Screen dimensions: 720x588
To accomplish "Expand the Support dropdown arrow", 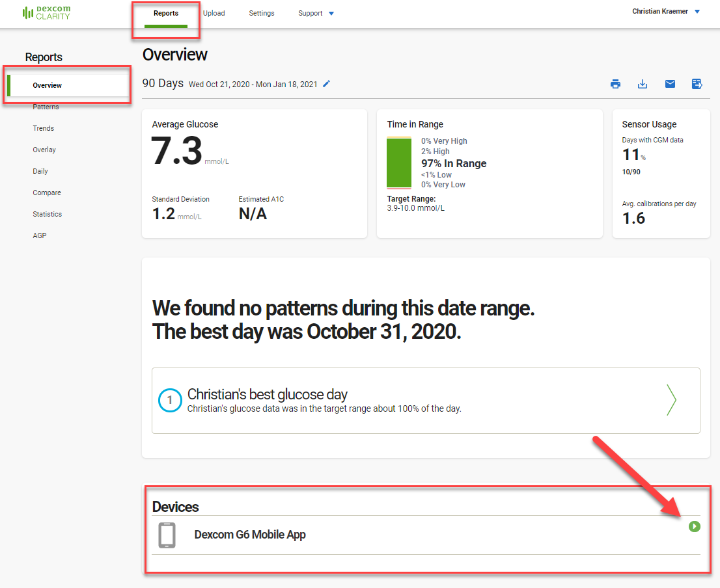I will click(331, 13).
